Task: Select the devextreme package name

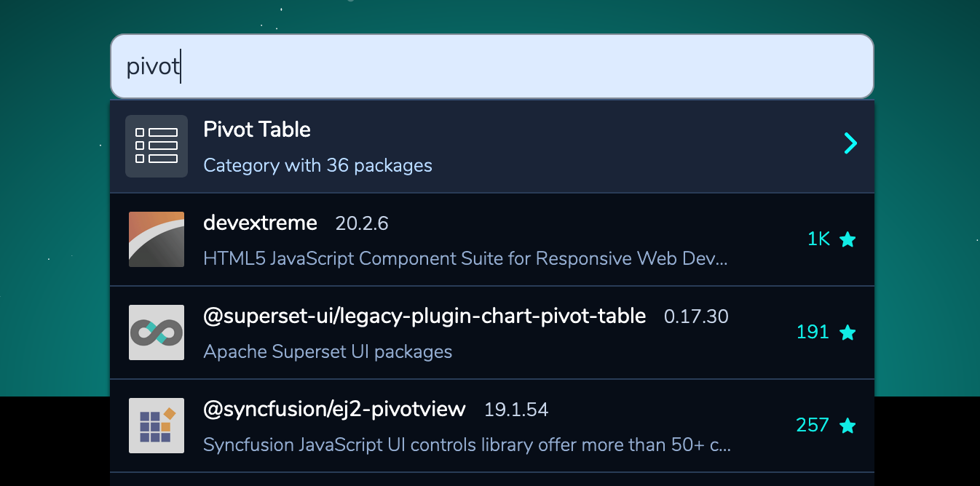Action: tap(260, 223)
